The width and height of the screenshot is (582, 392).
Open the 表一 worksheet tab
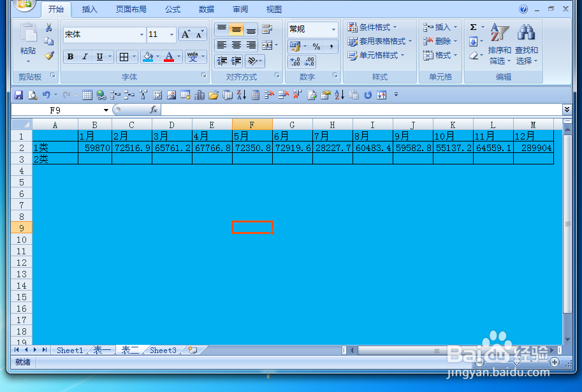click(x=102, y=350)
